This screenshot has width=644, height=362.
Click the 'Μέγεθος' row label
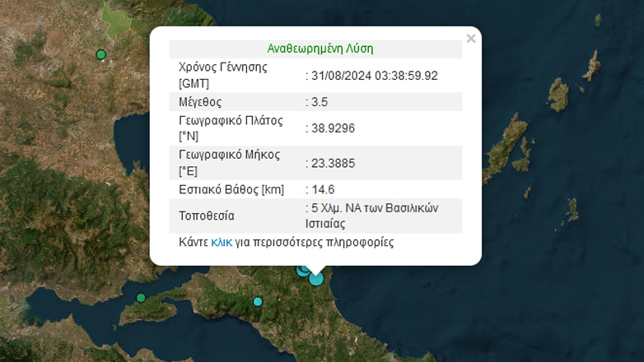[202, 102]
